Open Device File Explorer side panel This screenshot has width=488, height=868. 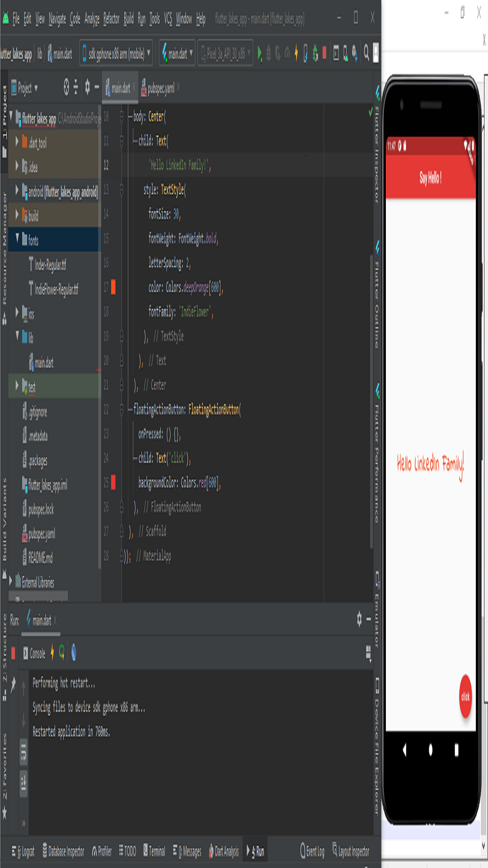coord(377,746)
